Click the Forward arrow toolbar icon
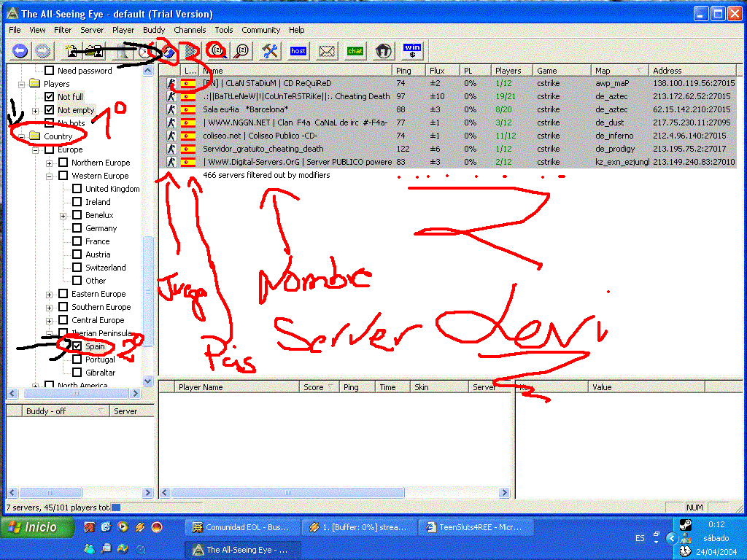The height and width of the screenshot is (560, 747). [43, 50]
